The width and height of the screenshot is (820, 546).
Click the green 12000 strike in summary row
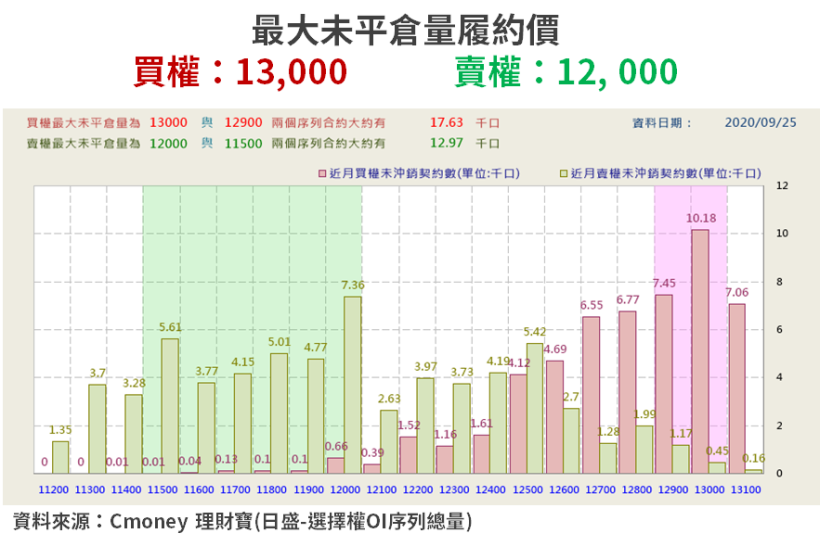[168, 143]
